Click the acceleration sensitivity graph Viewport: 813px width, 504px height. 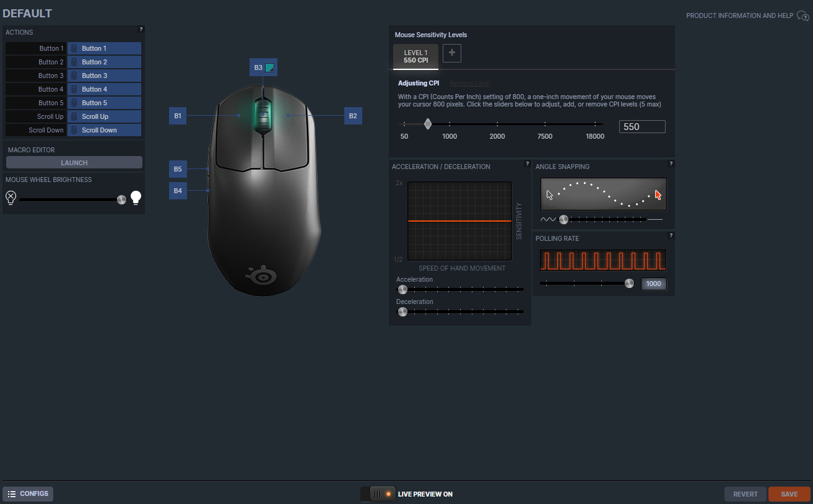460,221
